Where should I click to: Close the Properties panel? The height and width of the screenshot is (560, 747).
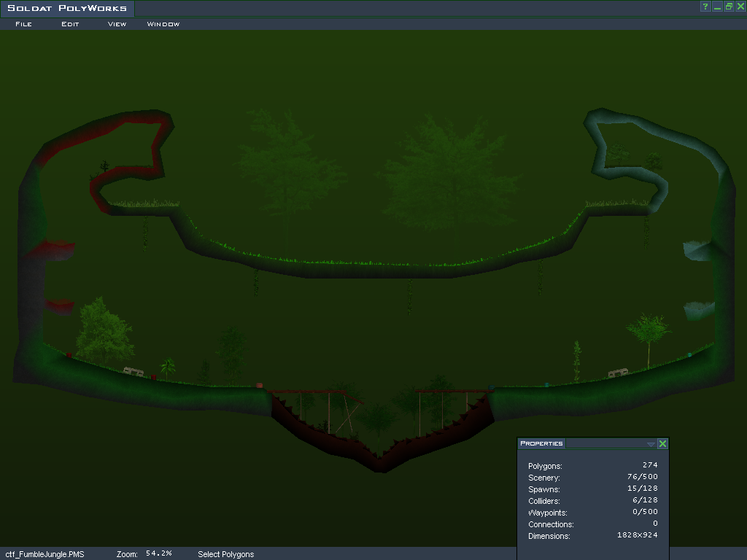pyautogui.click(x=662, y=443)
